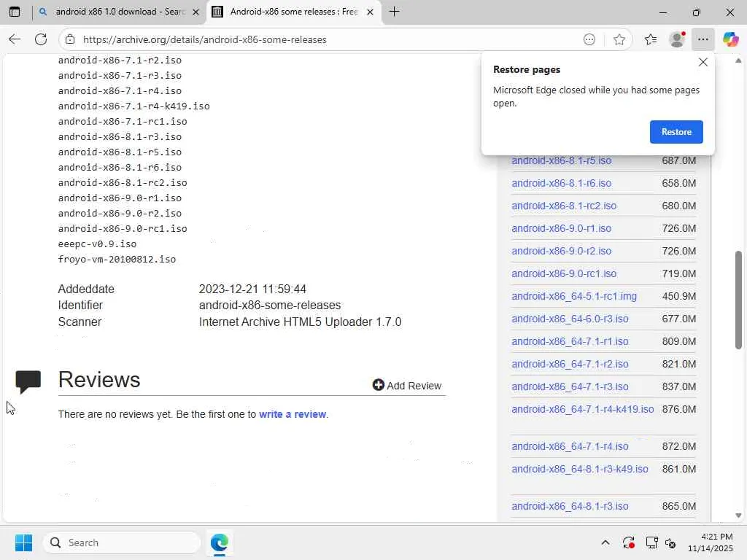Click the text android-x86-7.1-rc1.iso
This screenshot has height=560, width=747.
tap(123, 122)
